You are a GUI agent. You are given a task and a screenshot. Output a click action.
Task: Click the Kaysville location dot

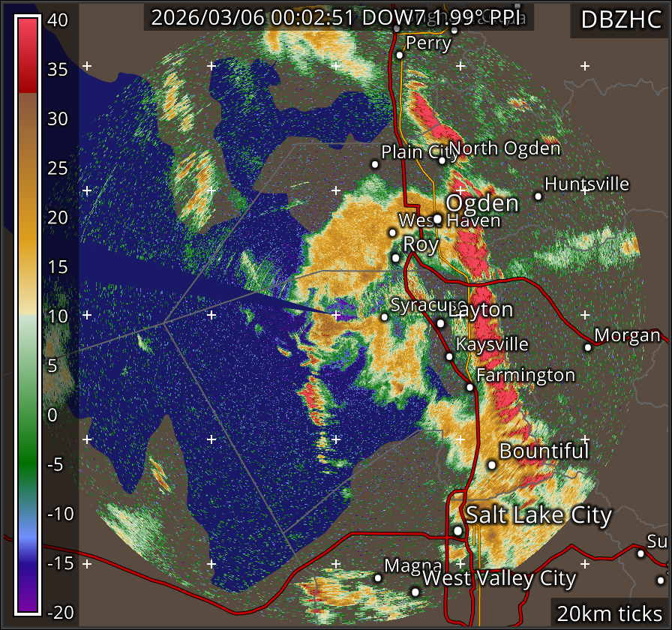[x=449, y=355]
